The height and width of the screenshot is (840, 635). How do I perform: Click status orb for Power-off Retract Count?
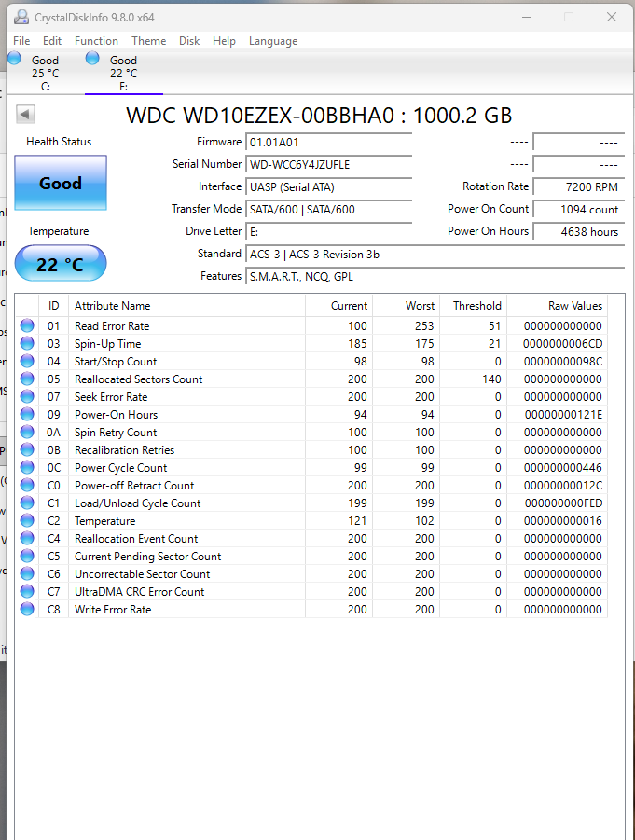pos(27,485)
